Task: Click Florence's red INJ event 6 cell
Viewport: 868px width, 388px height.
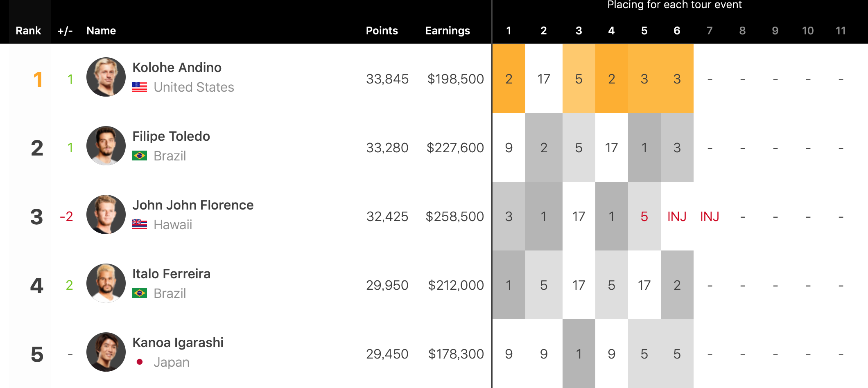Action: (x=677, y=216)
